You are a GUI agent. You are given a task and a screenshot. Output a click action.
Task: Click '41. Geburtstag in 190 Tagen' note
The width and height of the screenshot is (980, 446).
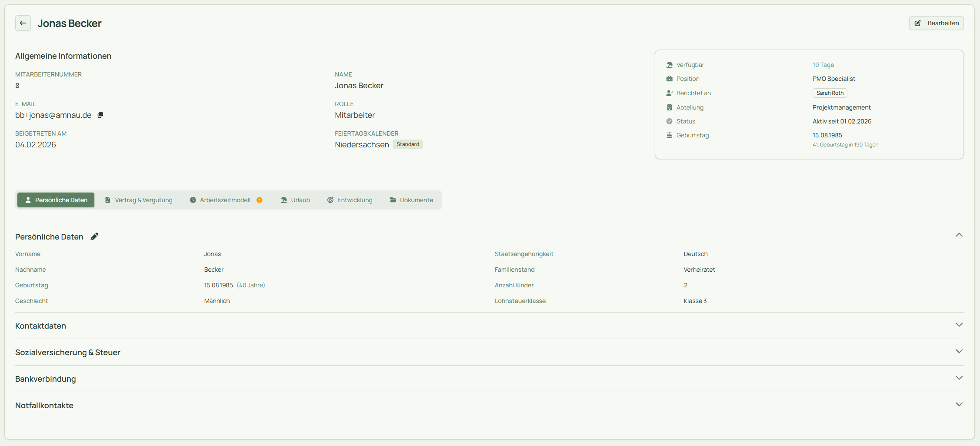[x=845, y=145]
